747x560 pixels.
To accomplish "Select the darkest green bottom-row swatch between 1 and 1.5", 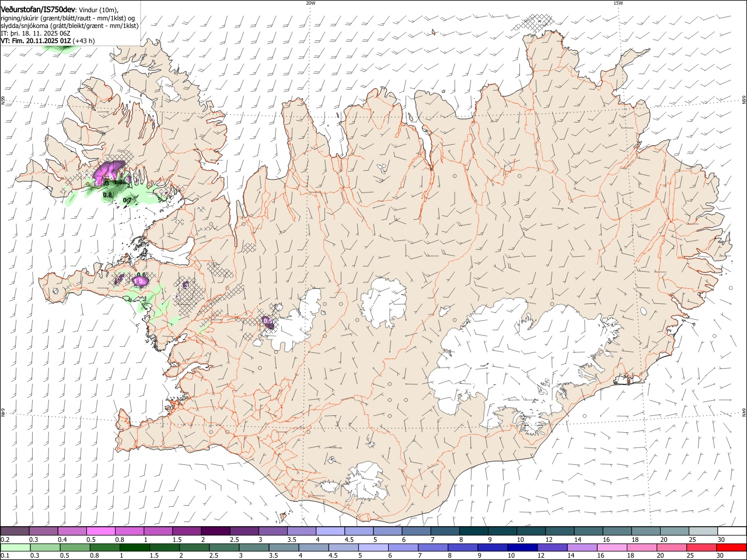I will (135, 547).
